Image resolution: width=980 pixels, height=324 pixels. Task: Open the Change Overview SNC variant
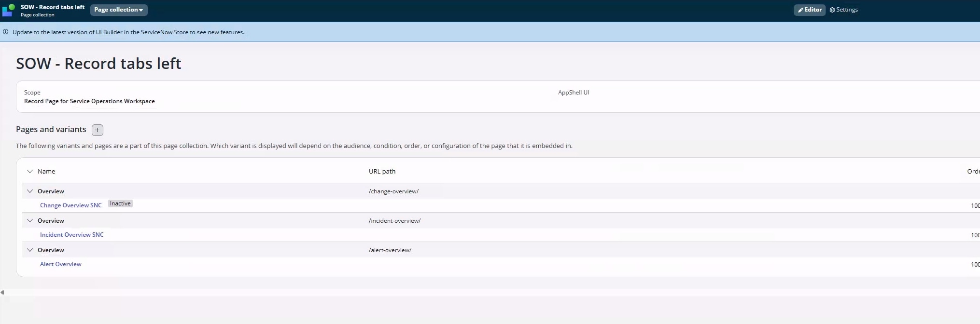pos(70,205)
